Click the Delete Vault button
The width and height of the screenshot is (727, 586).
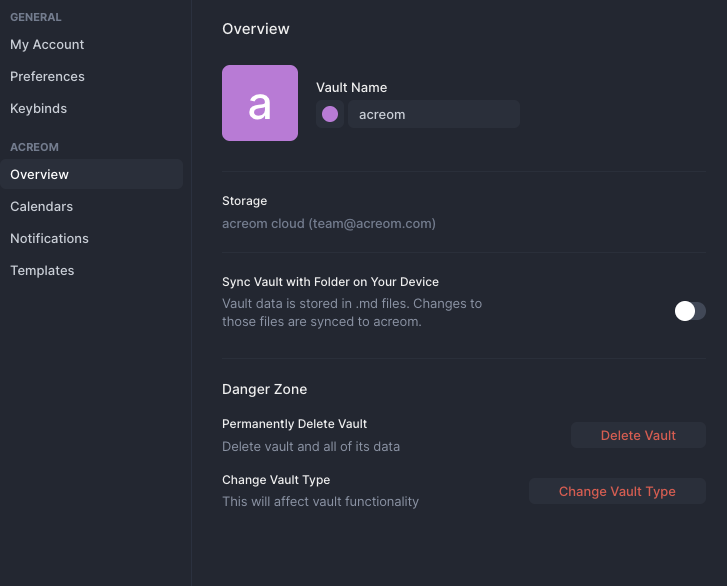tap(638, 435)
